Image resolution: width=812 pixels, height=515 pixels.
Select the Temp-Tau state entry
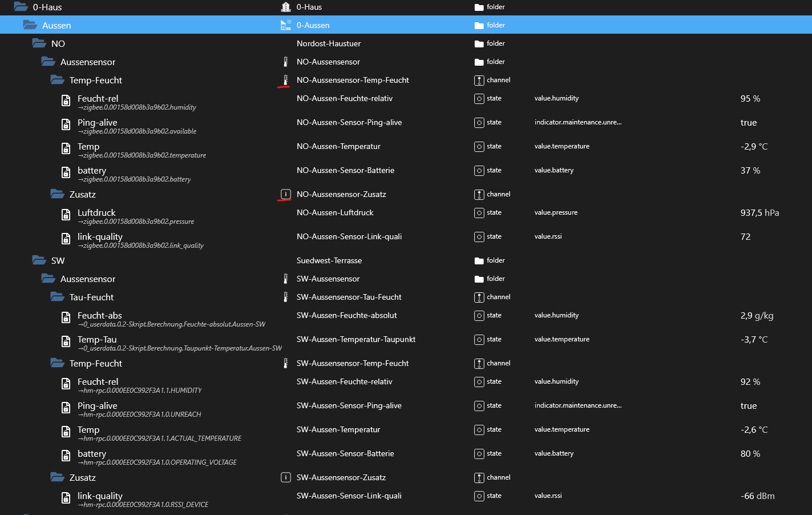pyautogui.click(x=97, y=339)
